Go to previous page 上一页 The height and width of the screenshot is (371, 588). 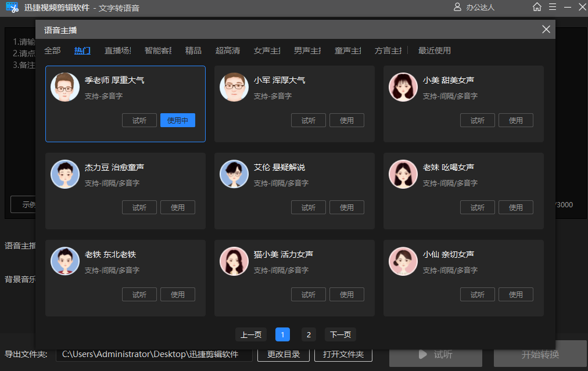pos(251,334)
